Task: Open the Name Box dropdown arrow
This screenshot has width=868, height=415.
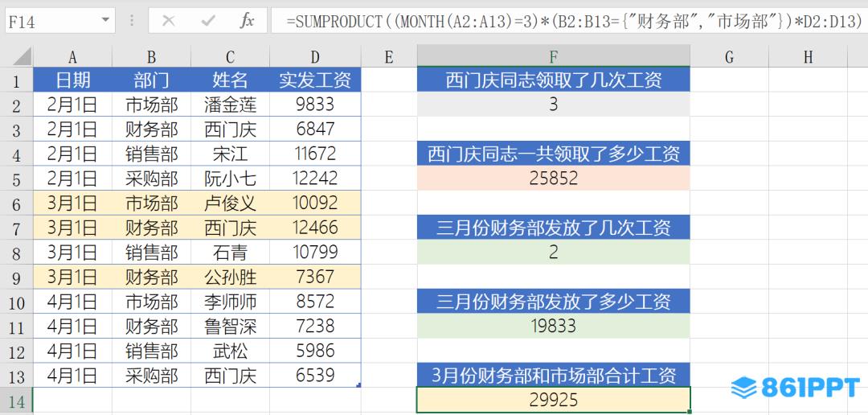Action: pos(105,21)
